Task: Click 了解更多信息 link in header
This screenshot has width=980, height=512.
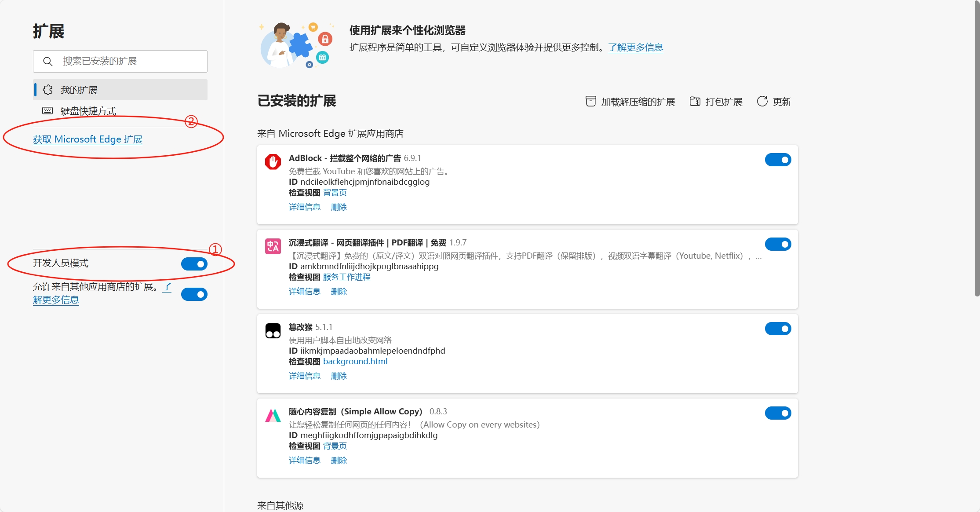Action: (636, 47)
